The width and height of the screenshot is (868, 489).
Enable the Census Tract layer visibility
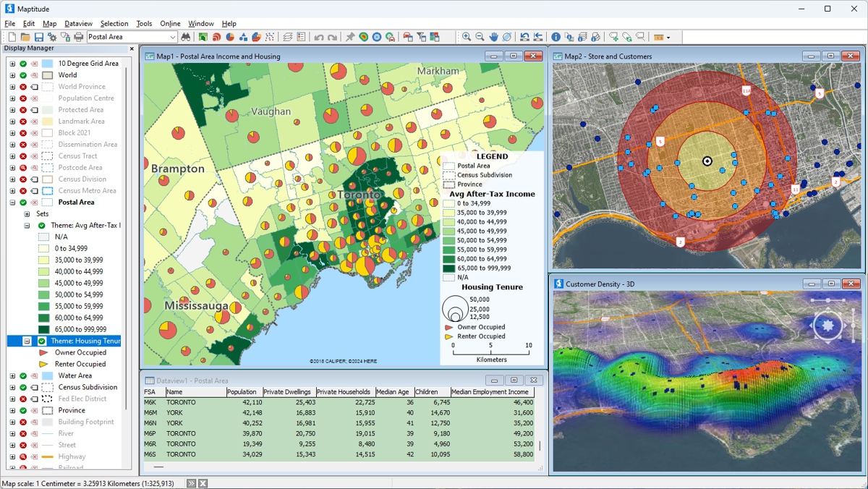[x=23, y=156]
